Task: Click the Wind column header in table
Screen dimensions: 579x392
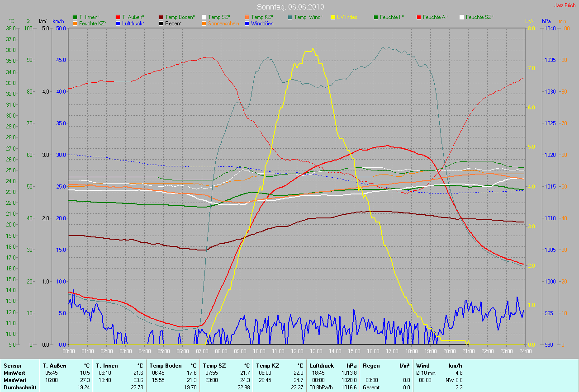Action: pos(423,365)
